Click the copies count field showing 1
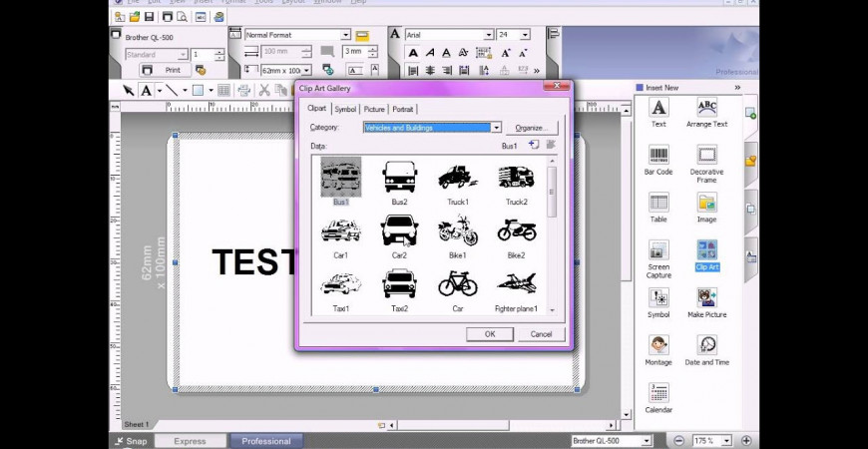Image resolution: width=868 pixels, height=449 pixels. pos(203,54)
